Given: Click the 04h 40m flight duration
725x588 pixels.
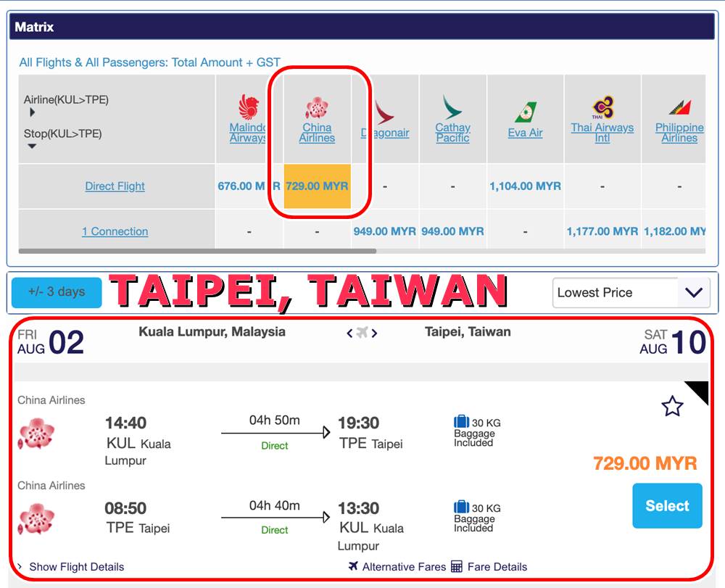Looking at the screenshot, I should tap(275, 506).
